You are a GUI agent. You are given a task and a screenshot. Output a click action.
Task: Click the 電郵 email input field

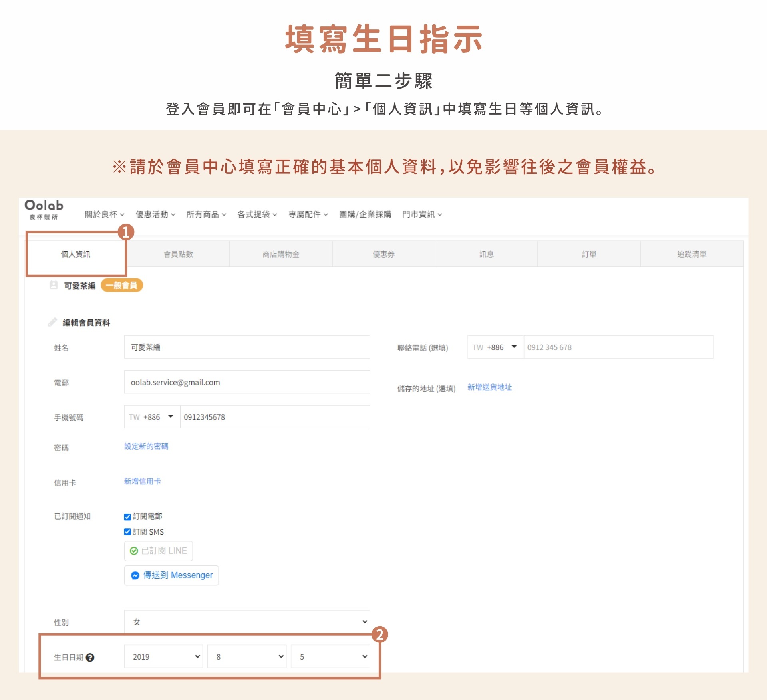click(x=247, y=382)
